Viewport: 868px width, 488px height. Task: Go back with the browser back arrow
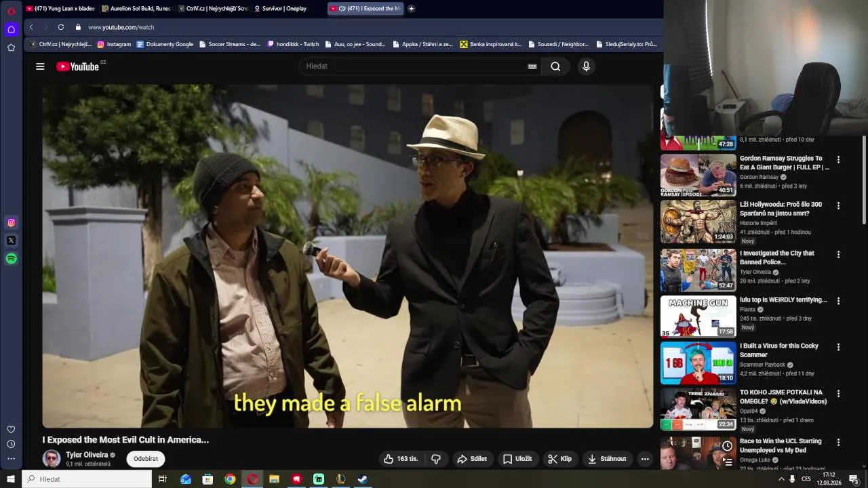[x=31, y=27]
